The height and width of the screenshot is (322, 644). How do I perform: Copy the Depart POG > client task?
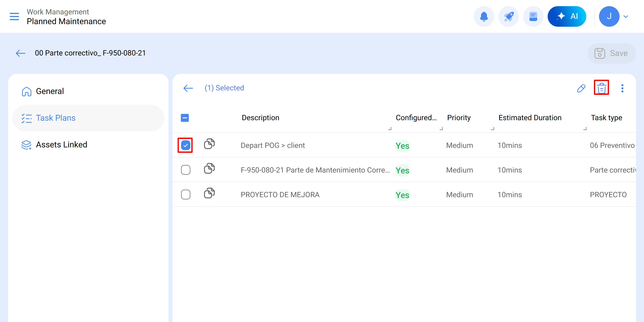point(209,144)
